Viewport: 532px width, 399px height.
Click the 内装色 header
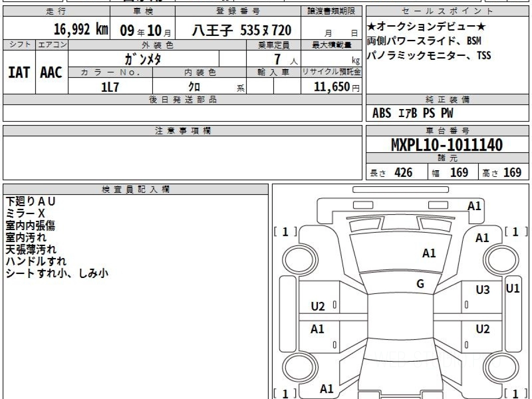[x=199, y=72]
